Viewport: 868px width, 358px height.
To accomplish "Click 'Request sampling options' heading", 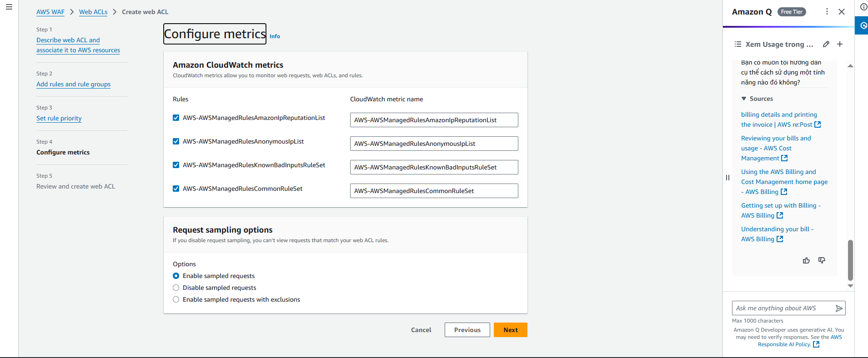I will (x=223, y=230).
